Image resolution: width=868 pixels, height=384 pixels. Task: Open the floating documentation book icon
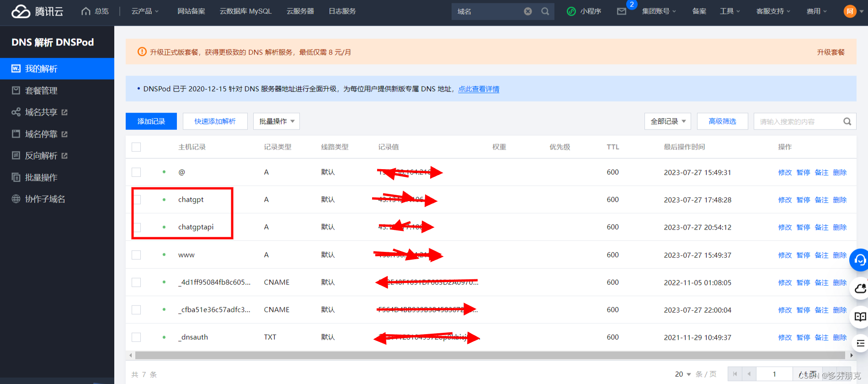click(860, 316)
